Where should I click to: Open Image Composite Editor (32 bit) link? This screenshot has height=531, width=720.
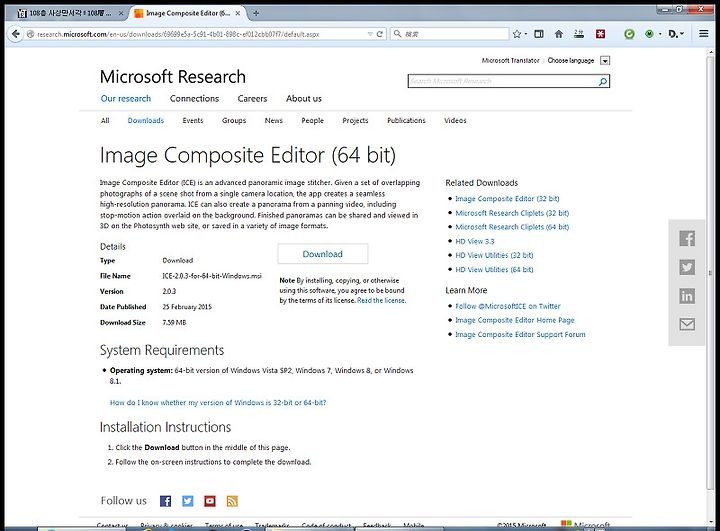507,198
